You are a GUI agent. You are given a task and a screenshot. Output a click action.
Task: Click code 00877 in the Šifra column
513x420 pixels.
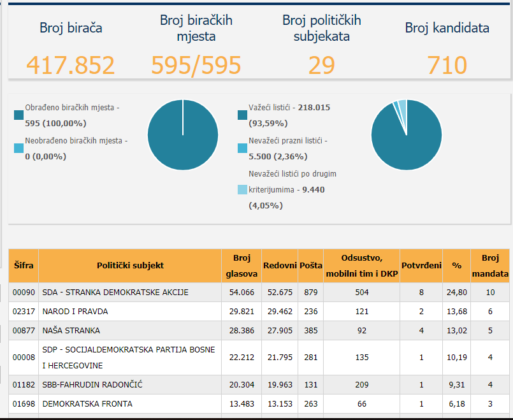(x=24, y=331)
